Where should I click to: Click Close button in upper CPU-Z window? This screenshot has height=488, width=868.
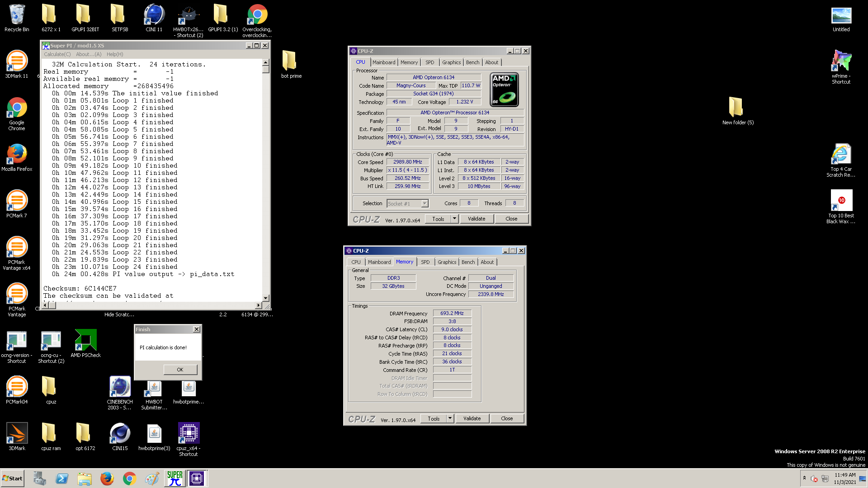point(511,219)
